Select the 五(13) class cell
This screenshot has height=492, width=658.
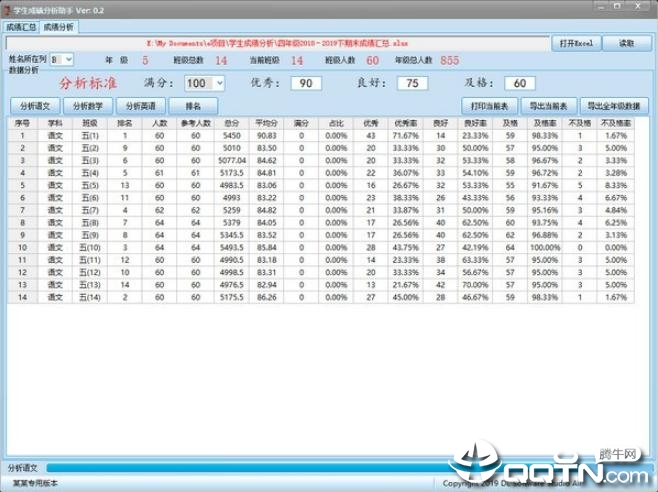coord(90,285)
